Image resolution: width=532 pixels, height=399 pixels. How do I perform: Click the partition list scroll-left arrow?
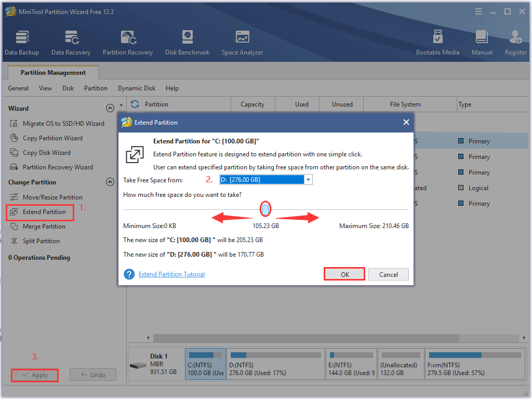coord(148,338)
